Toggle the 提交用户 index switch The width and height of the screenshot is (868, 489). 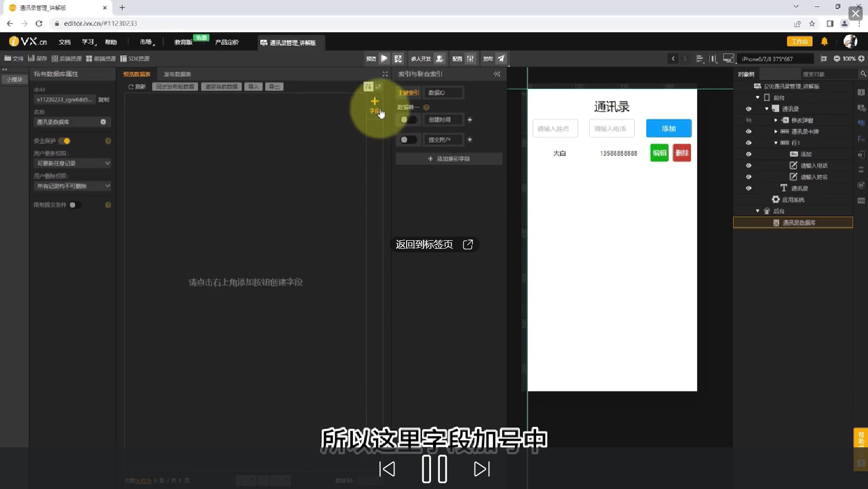(408, 140)
